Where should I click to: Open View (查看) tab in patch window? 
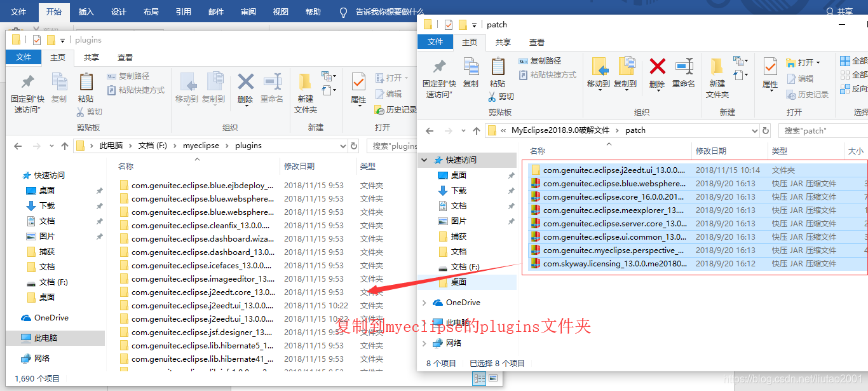(x=537, y=42)
